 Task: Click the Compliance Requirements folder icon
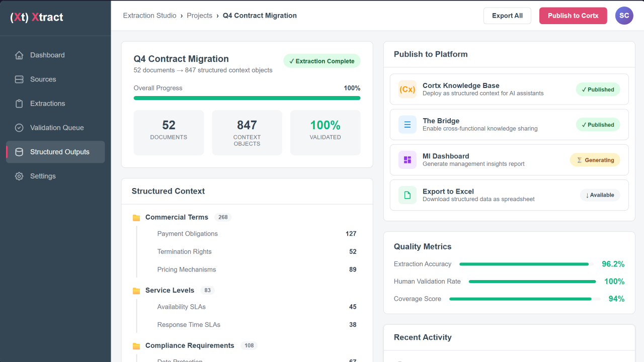[x=136, y=346]
